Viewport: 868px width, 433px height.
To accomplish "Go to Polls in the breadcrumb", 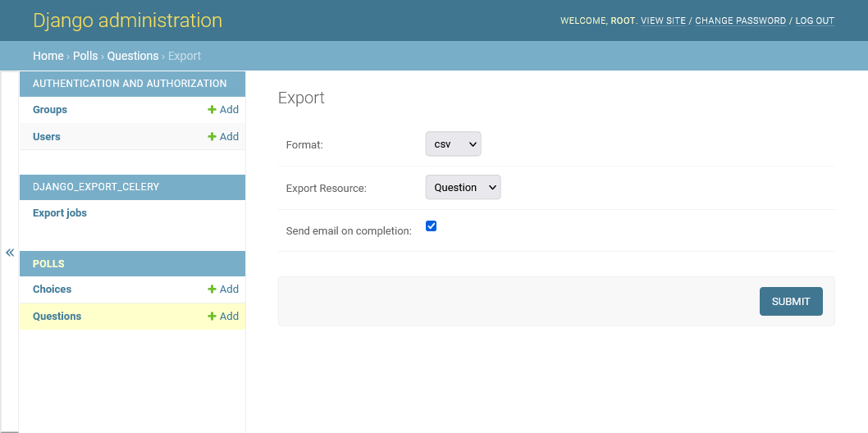I will click(85, 56).
